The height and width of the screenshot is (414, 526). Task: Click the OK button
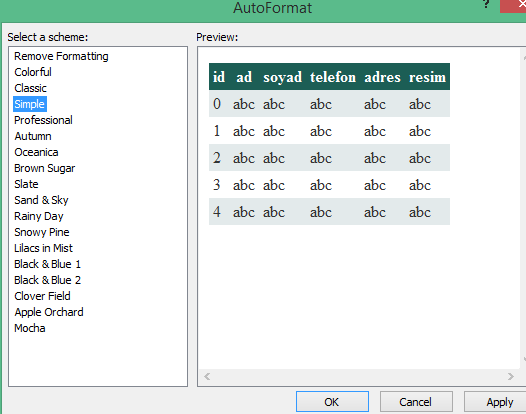(x=332, y=402)
